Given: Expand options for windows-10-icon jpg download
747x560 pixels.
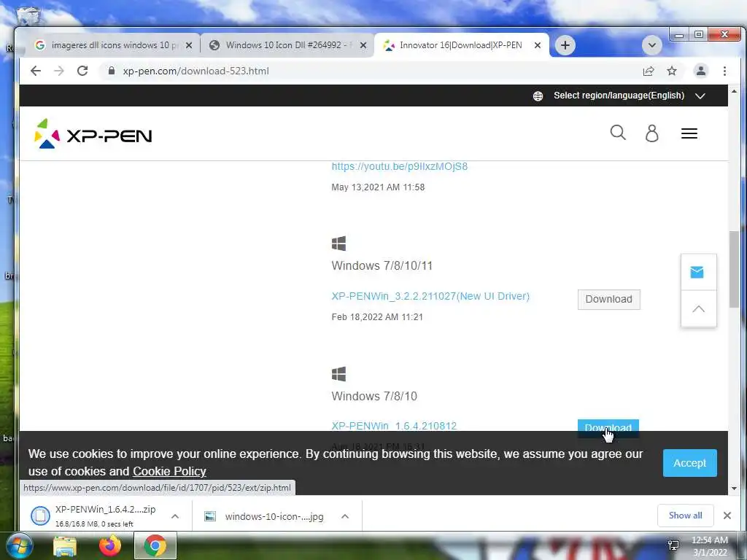Looking at the screenshot, I should coord(345,516).
